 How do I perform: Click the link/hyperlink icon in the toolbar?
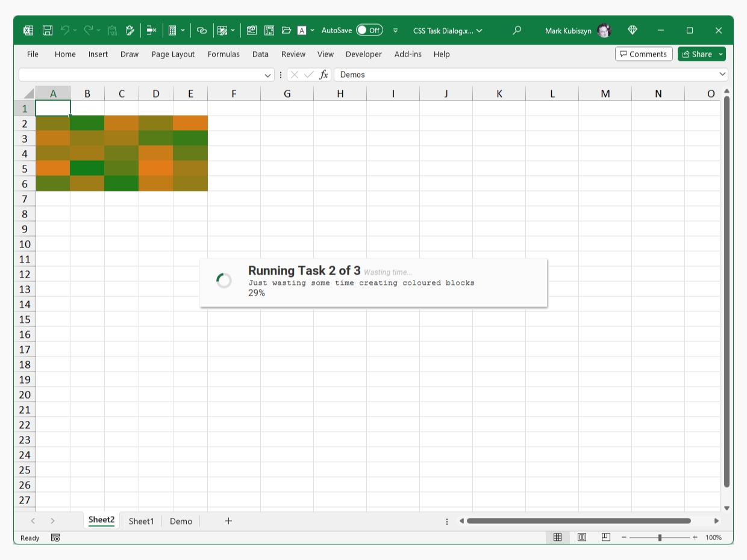tap(202, 30)
